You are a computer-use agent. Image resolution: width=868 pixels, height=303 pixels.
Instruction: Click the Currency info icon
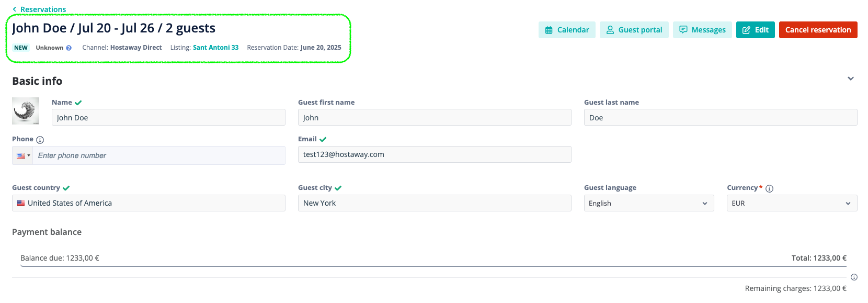pos(769,188)
